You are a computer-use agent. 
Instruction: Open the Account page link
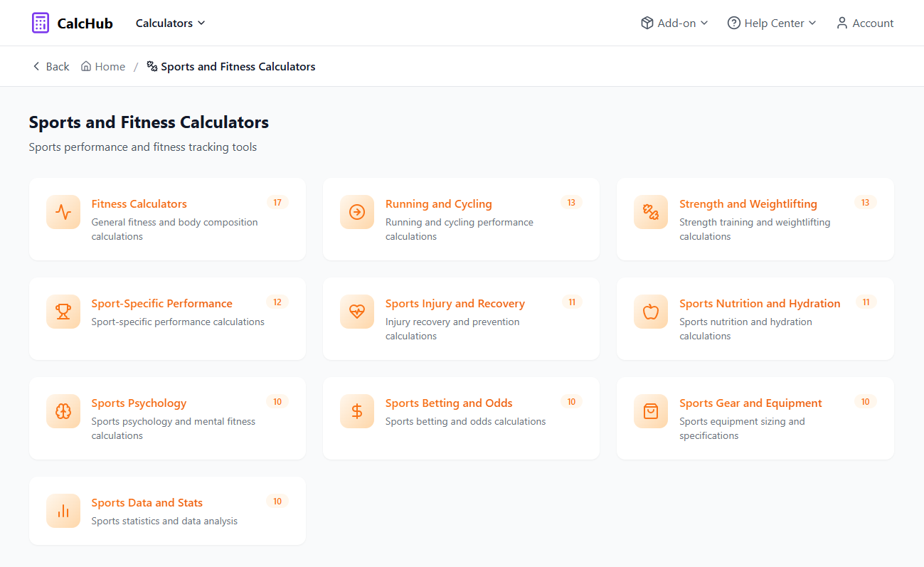coord(865,23)
